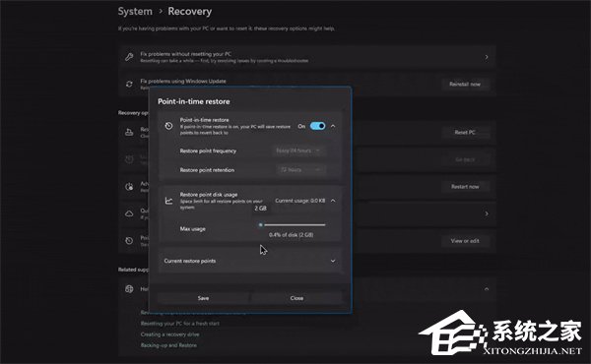This screenshot has width=591, height=364.
Task: Click the Go back history icon
Action: (x=129, y=159)
